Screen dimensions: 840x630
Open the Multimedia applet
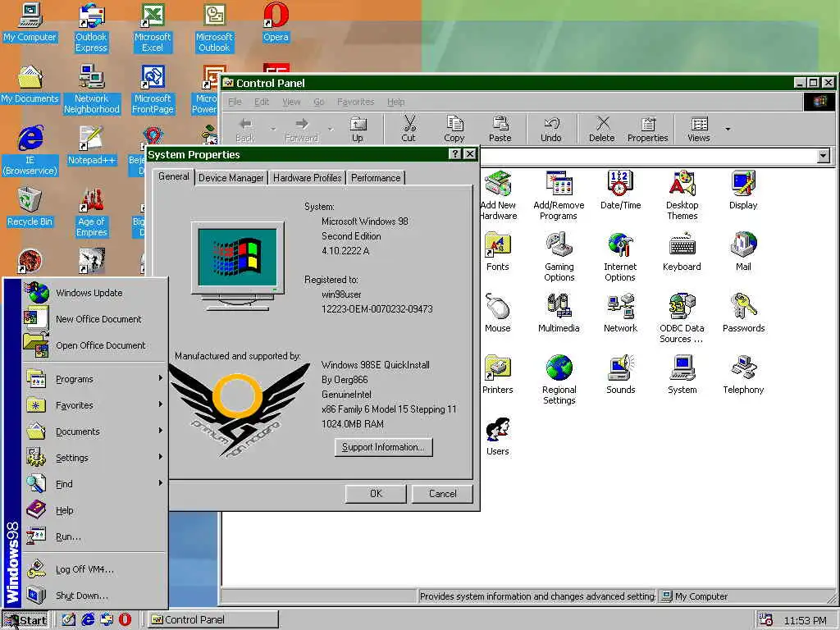(559, 313)
